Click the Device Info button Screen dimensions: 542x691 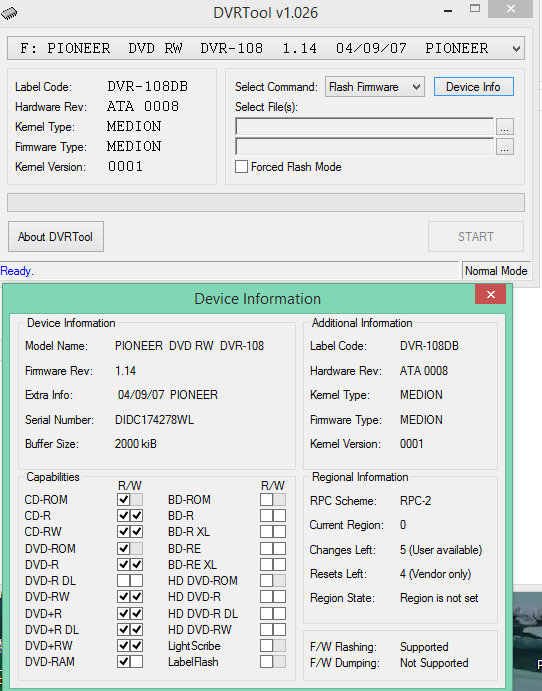(473, 87)
